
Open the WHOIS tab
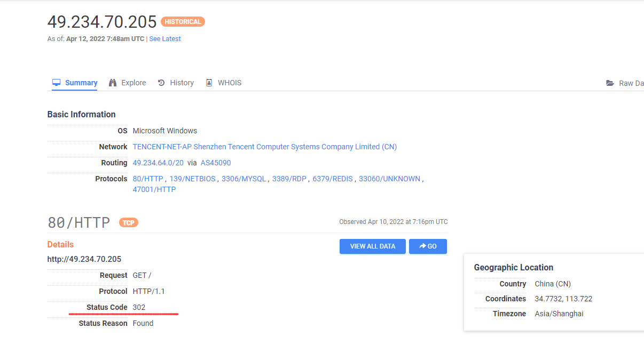[230, 83]
